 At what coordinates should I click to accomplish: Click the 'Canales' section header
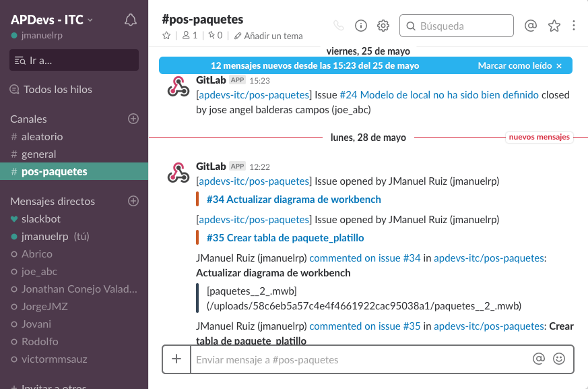click(28, 119)
